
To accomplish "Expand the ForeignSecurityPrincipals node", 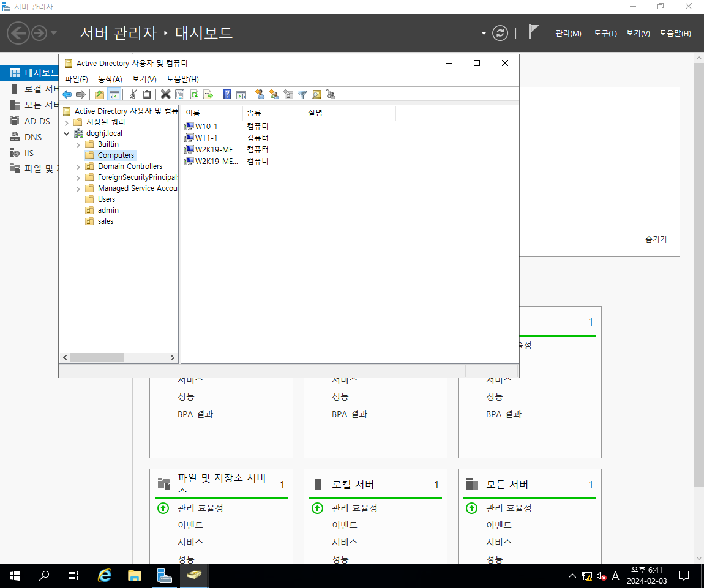I will [x=78, y=178].
